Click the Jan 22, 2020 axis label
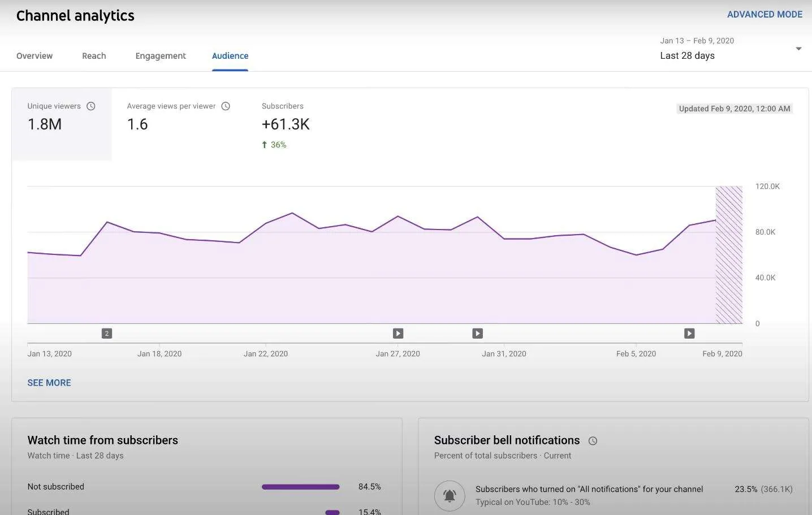Viewport: 812px width, 515px height. coord(266,354)
